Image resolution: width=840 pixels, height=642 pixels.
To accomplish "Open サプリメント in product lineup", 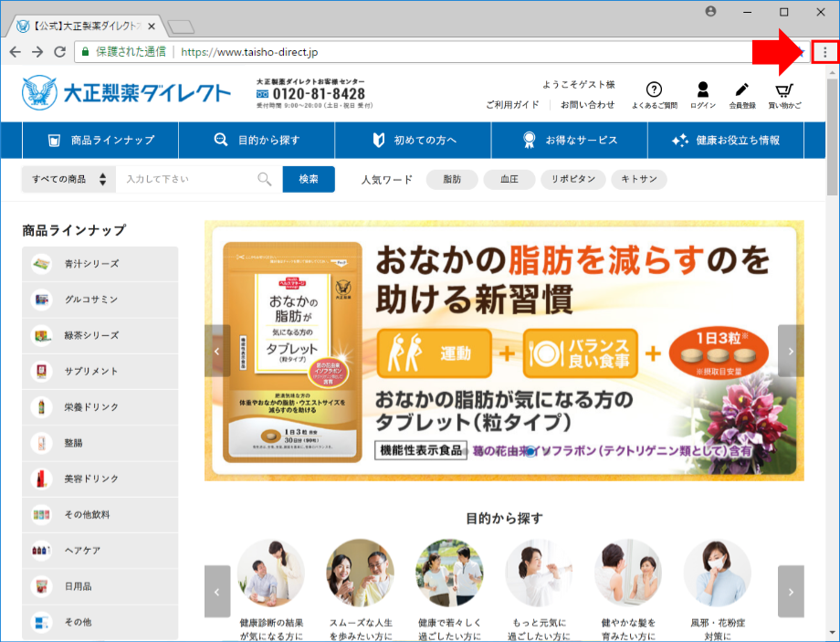I will 100,372.
